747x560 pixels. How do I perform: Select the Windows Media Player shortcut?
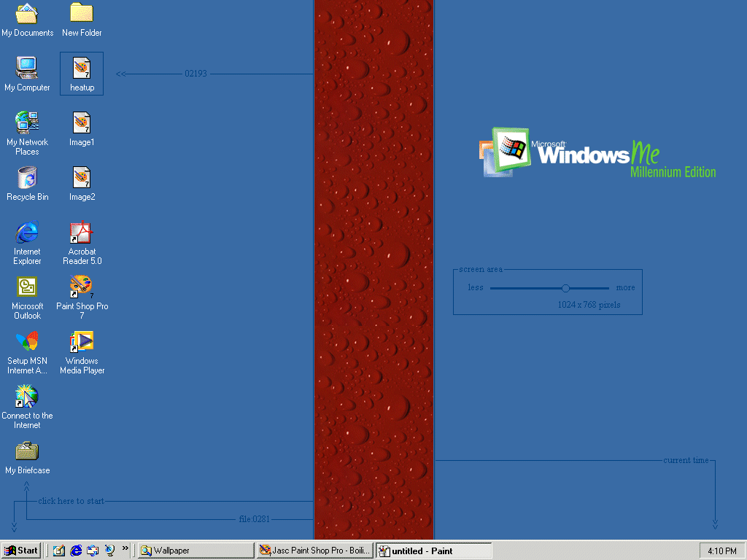[x=82, y=352]
